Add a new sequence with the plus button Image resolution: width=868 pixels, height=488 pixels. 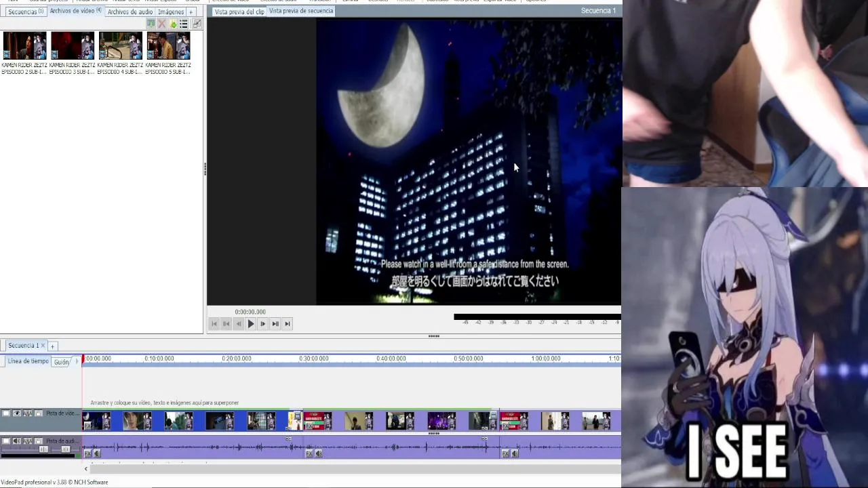pyautogui.click(x=52, y=346)
